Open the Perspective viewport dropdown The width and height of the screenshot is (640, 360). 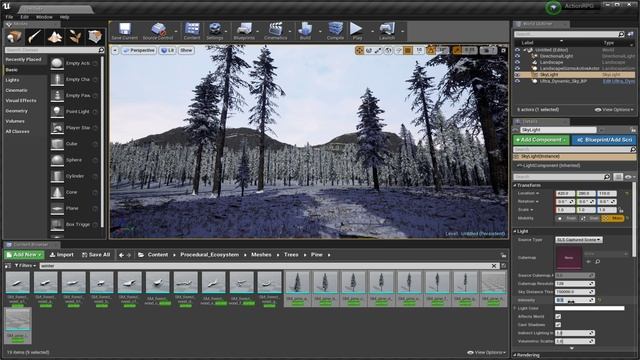[139, 50]
